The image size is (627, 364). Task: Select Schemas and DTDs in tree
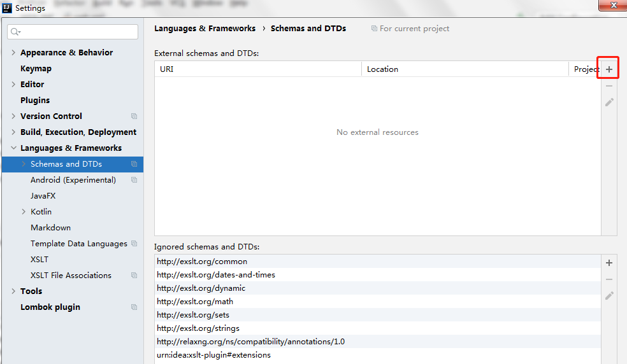[x=73, y=164]
